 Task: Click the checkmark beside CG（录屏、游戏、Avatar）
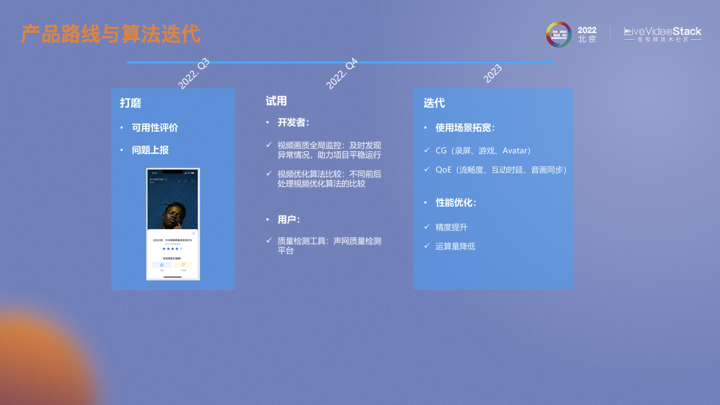[x=427, y=150]
